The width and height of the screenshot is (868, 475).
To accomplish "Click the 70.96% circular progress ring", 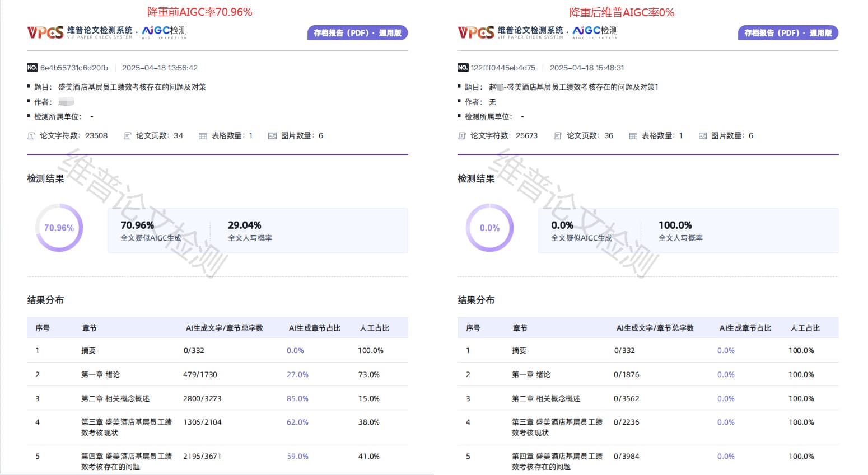I will click(59, 228).
